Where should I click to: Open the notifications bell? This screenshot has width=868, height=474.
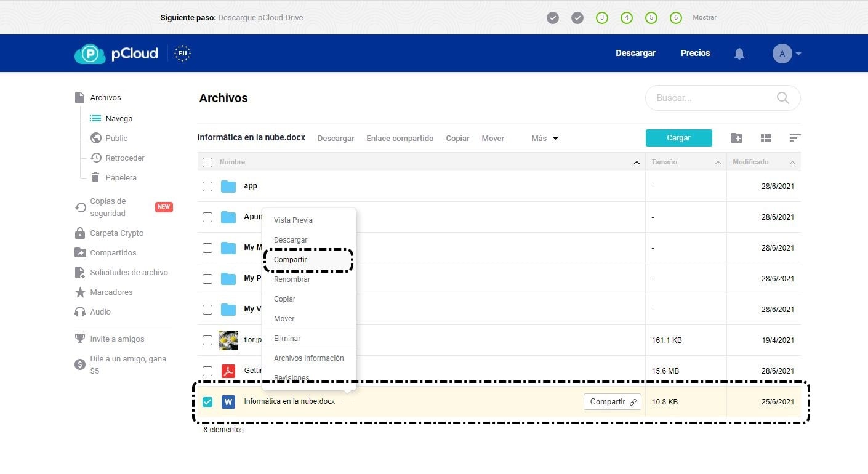tap(739, 54)
